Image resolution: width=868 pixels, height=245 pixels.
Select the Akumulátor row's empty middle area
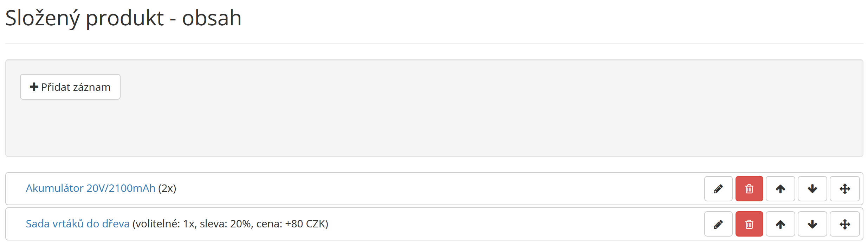click(x=439, y=189)
